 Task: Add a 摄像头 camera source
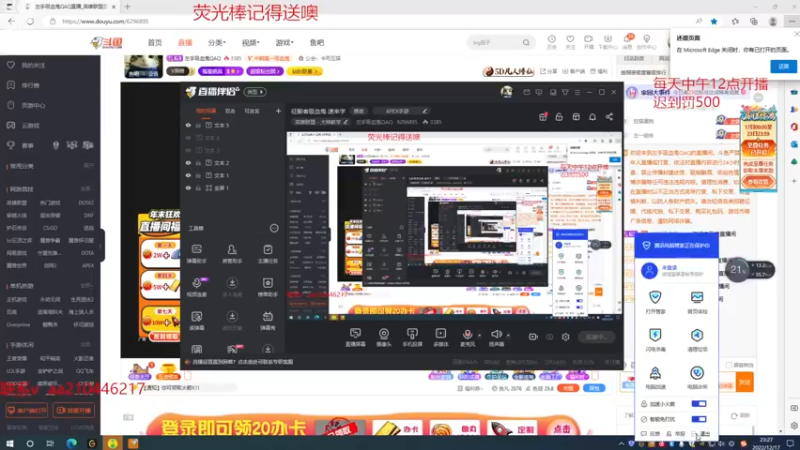point(384,337)
